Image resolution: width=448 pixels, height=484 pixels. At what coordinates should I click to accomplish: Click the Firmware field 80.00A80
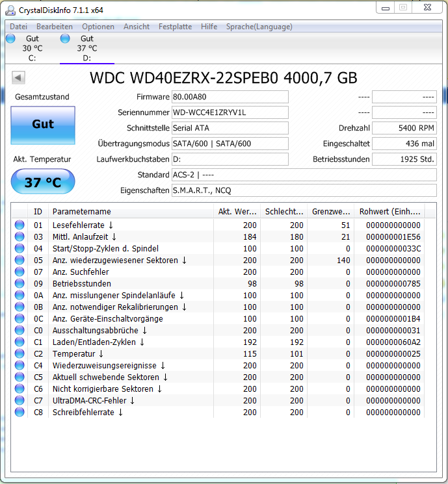coord(230,97)
